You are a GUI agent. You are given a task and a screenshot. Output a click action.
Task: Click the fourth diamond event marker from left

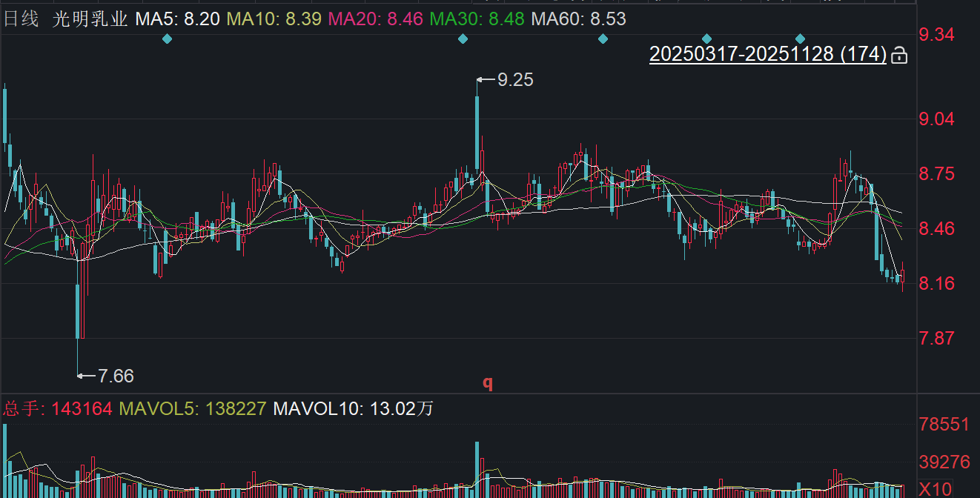pyautogui.click(x=706, y=39)
